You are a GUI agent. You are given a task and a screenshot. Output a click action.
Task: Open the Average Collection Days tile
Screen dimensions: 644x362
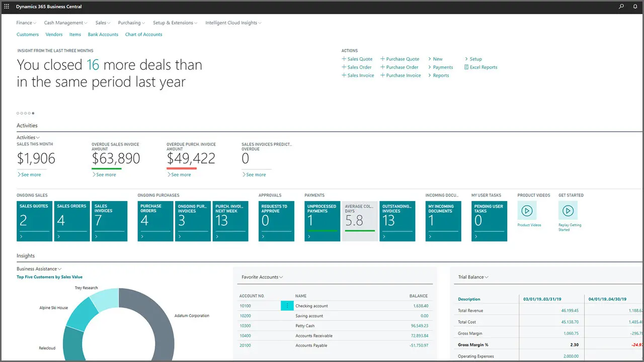(360, 221)
